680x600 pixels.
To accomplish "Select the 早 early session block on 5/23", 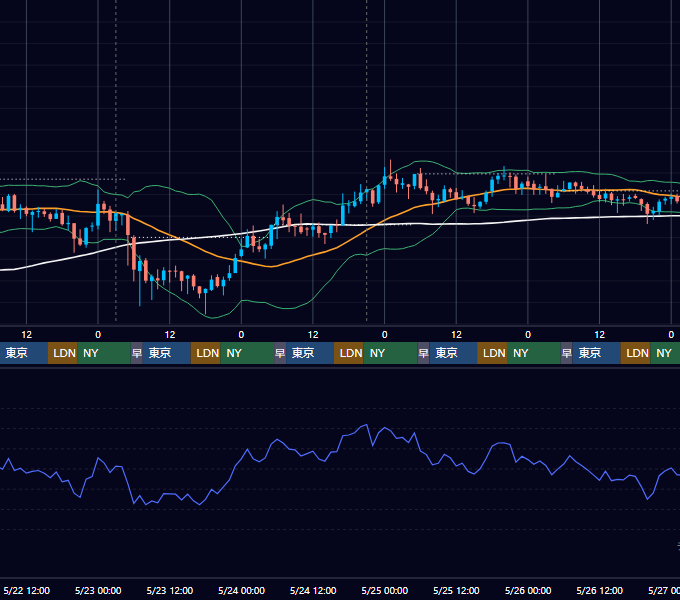I will click(x=137, y=353).
